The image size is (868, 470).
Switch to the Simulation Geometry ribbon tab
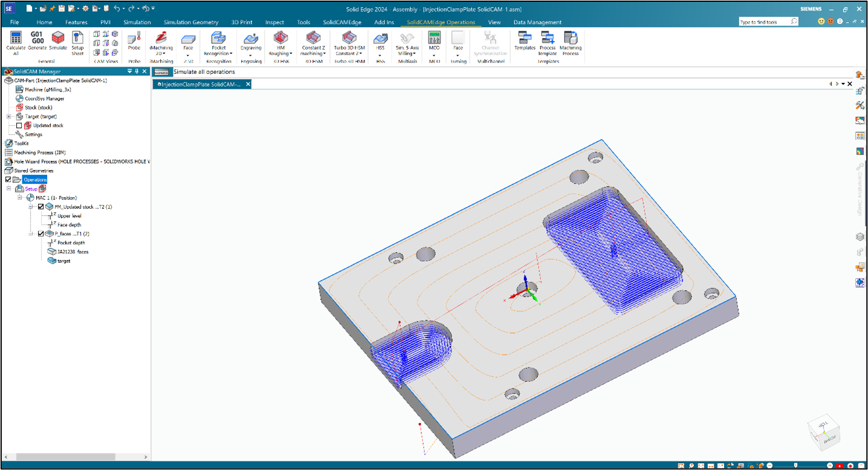tap(190, 22)
